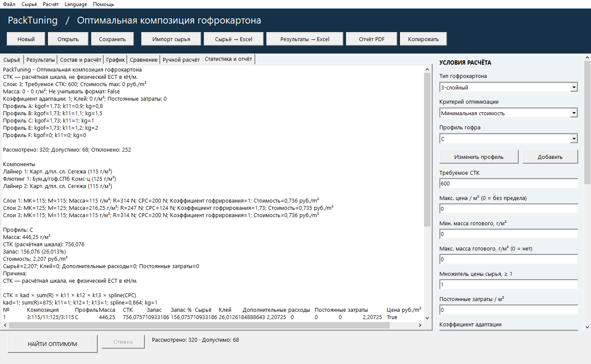Image resolution: width=591 pixels, height=364 pixels.
Task: Click the Макс. масса готового field
Action: tap(508, 259)
